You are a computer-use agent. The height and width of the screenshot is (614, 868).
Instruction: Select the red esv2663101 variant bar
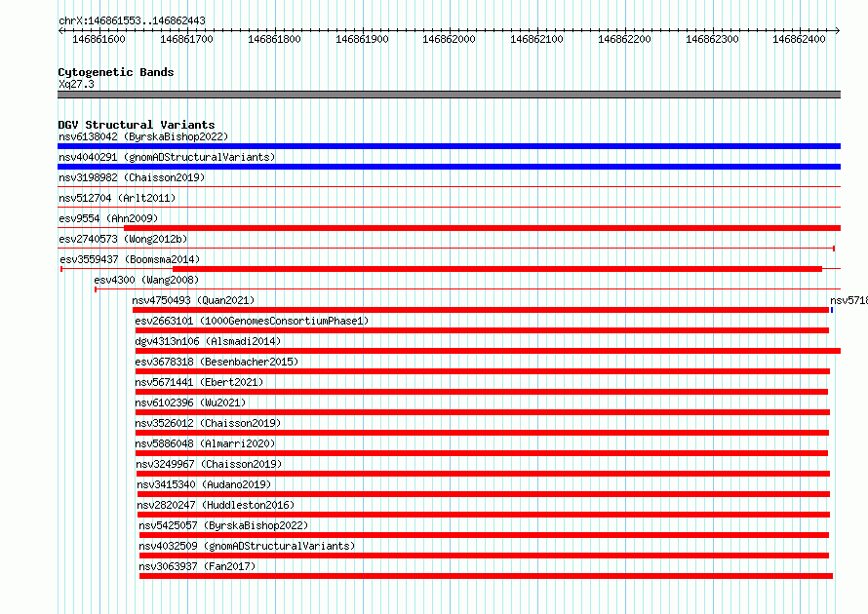pos(482,330)
